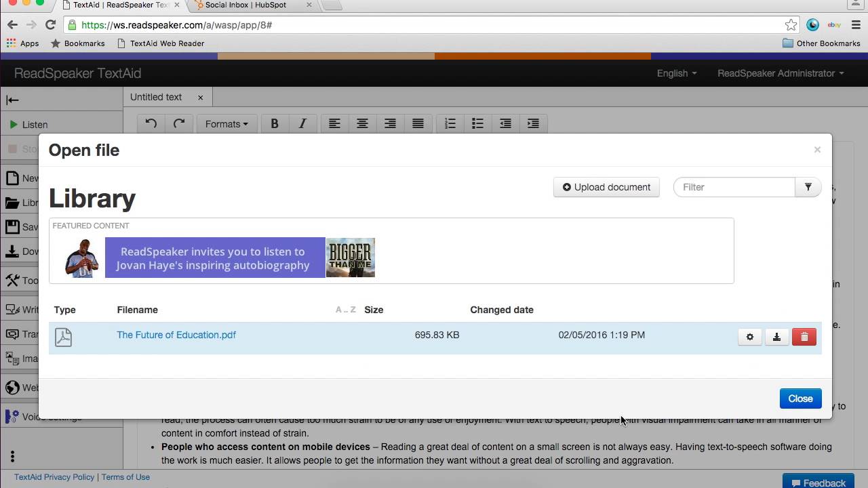Delete The Future of Education.pdf with trash button

(x=804, y=337)
